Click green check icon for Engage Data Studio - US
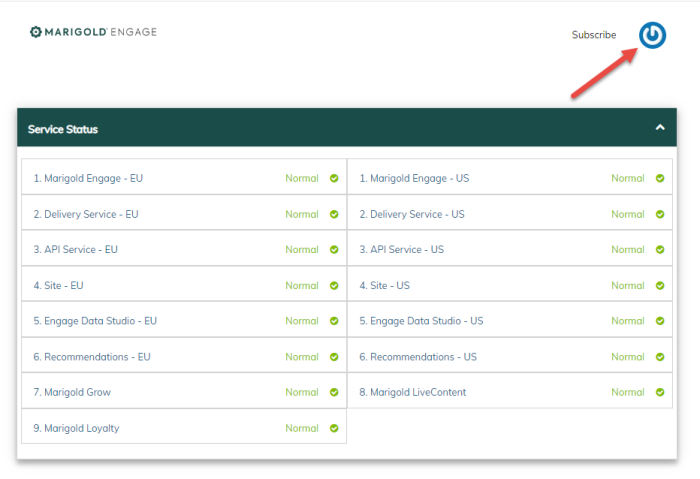The width and height of the screenshot is (700, 479). click(x=660, y=321)
